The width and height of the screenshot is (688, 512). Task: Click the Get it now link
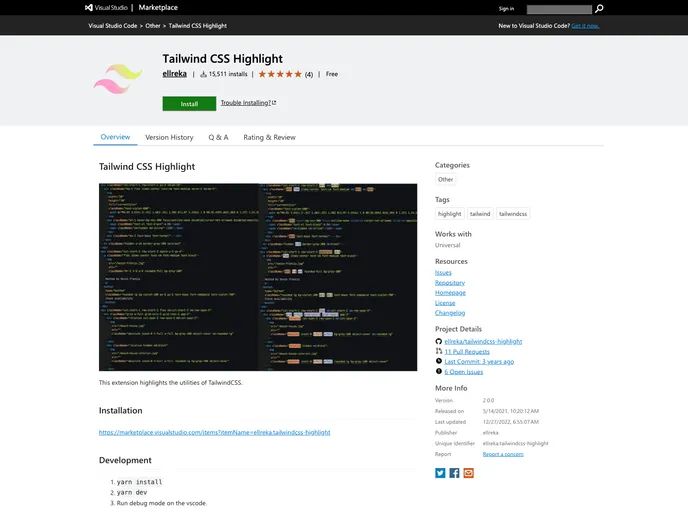[585, 26]
